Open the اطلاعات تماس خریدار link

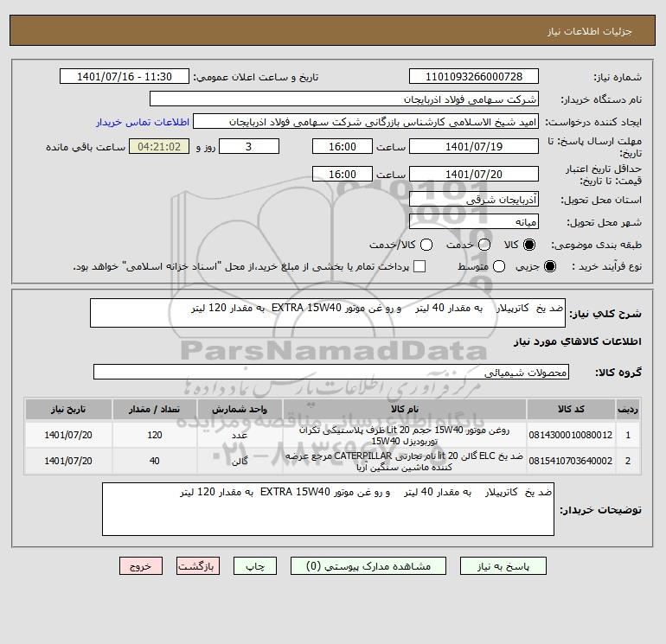[143, 122]
